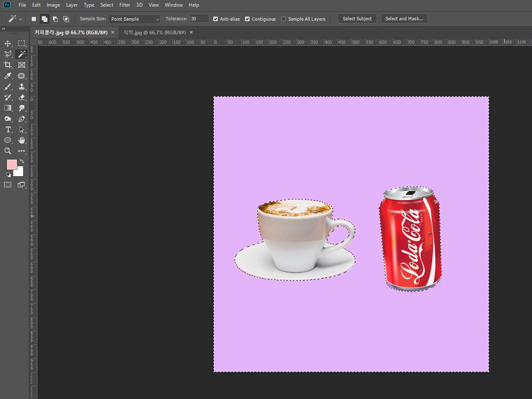Screen dimensions: 532x399
Task: Select the Pen tool
Action: [21, 119]
